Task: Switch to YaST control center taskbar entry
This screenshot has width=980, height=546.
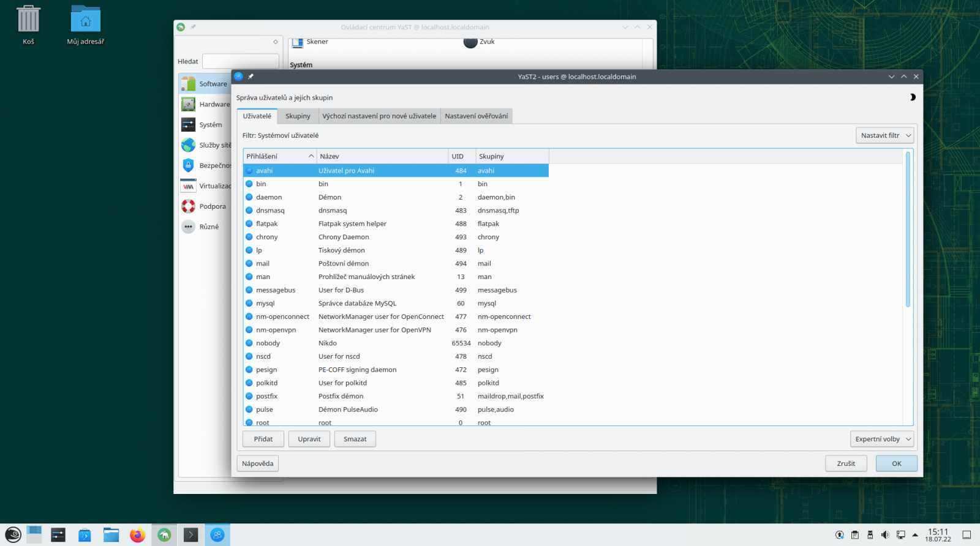Action: (164, 535)
